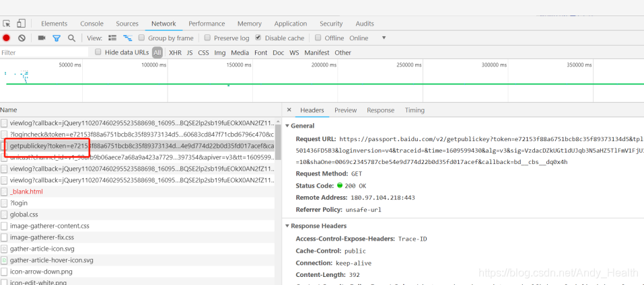Viewport: 644px width, 285px height.
Task: Close the request details pane
Action: pos(289,110)
